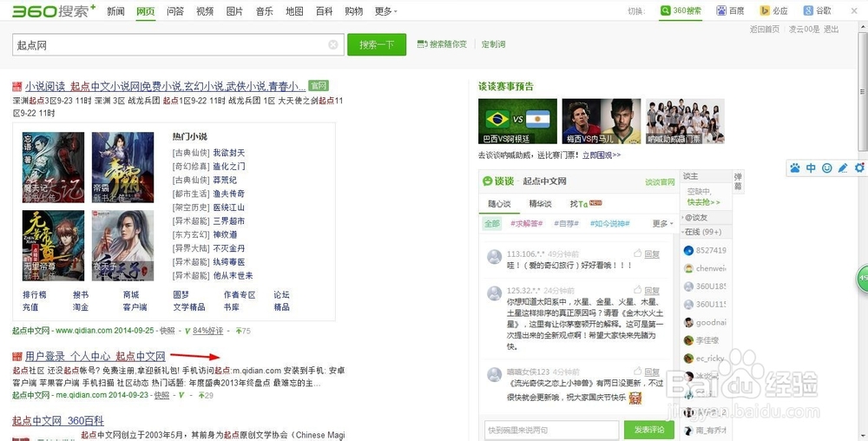Click the 发表评论 button

point(648,430)
